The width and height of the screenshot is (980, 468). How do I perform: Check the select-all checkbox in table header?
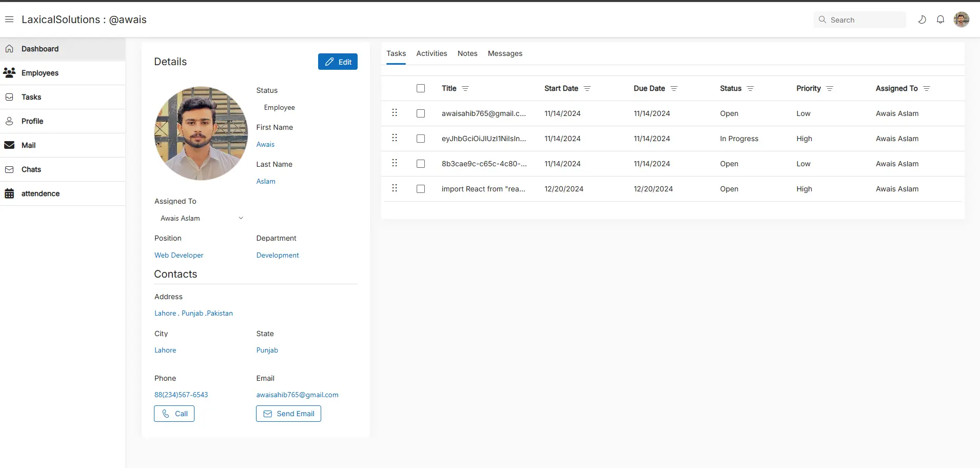(420, 88)
